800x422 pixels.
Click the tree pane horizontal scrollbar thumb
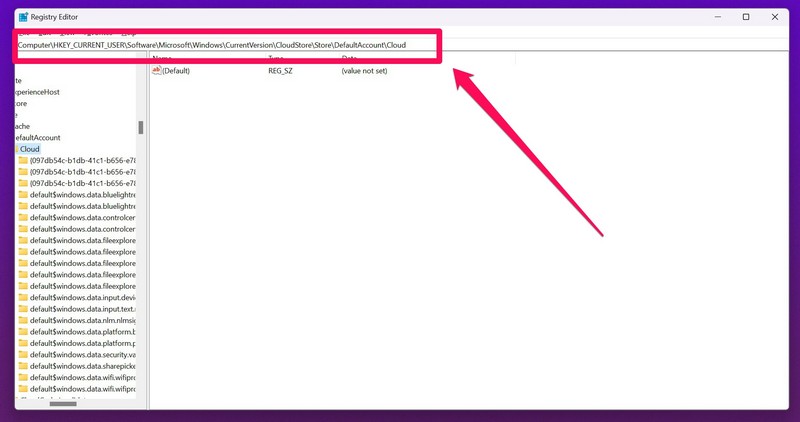click(x=63, y=404)
